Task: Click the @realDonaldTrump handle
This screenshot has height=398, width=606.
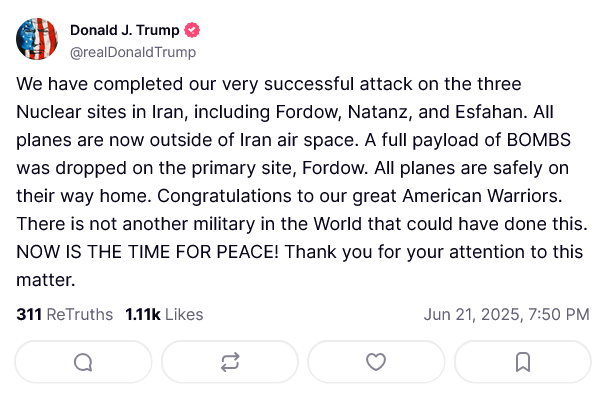Action: 133,52
